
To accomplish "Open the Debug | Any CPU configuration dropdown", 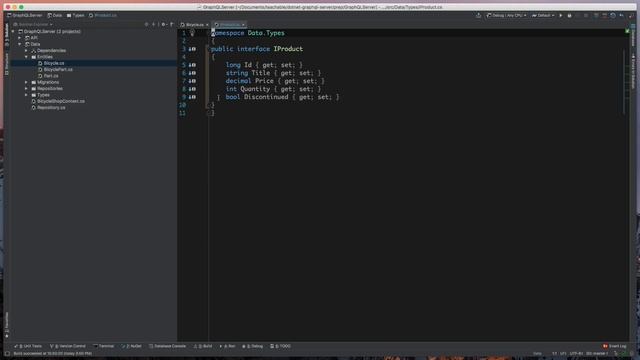I will coord(507,16).
